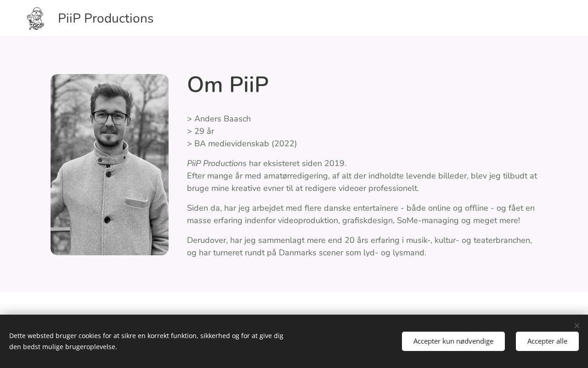
Task: Click the "Om PiiP" heading
Action: coord(228,85)
